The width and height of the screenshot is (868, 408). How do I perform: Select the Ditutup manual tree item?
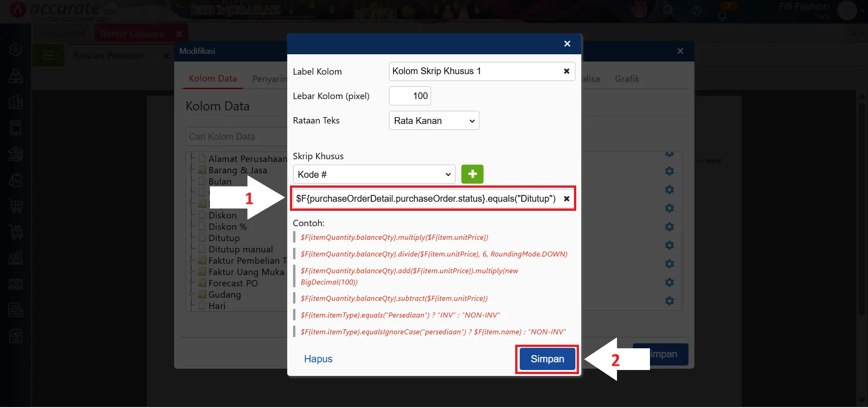coord(240,250)
